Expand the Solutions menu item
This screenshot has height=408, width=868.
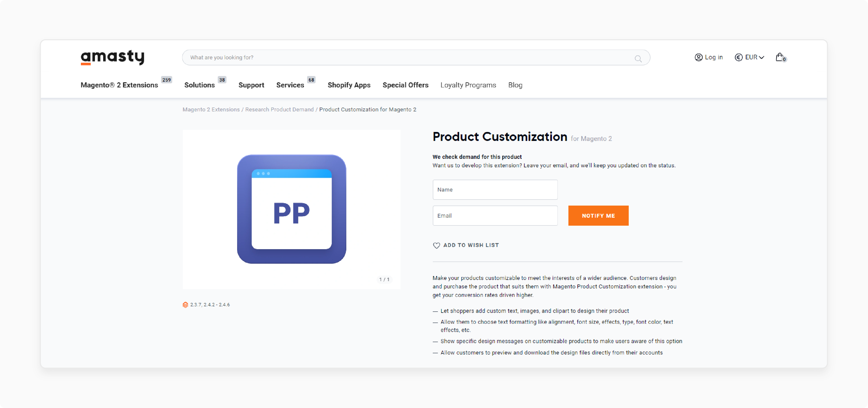pos(200,85)
